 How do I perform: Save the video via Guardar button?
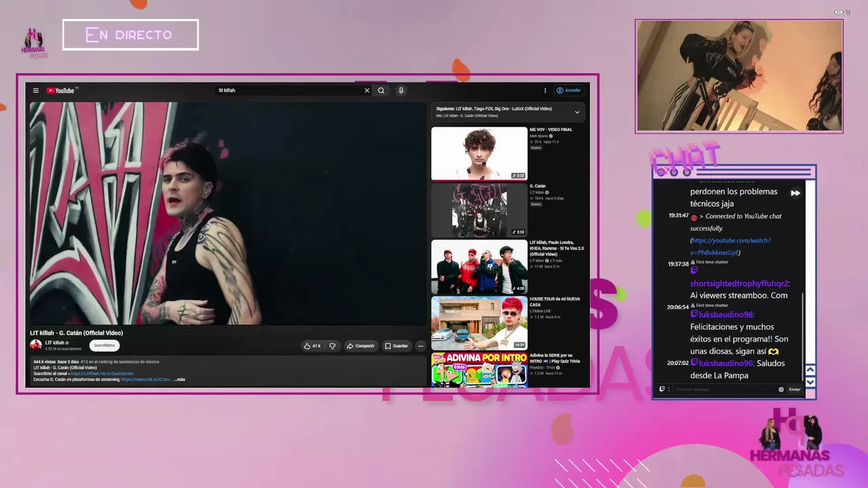tap(396, 346)
